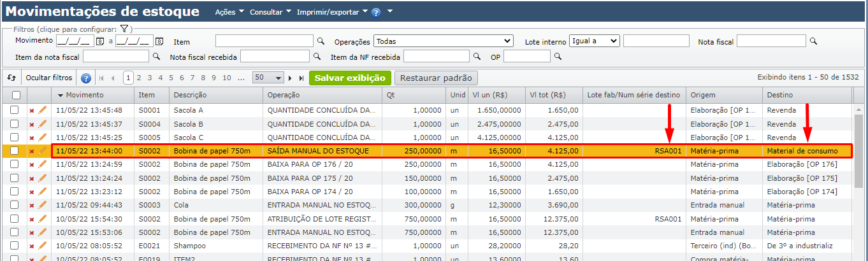Open the help icon in the header bar
The image size is (868, 261).
[376, 12]
